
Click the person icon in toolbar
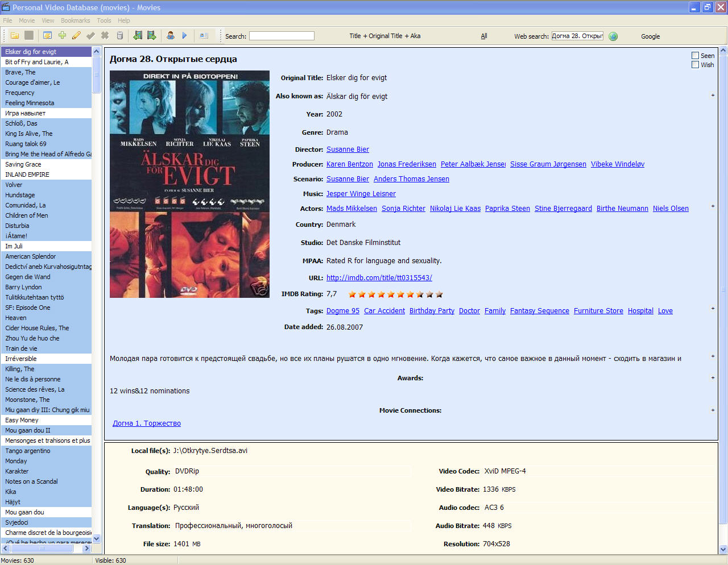(170, 35)
